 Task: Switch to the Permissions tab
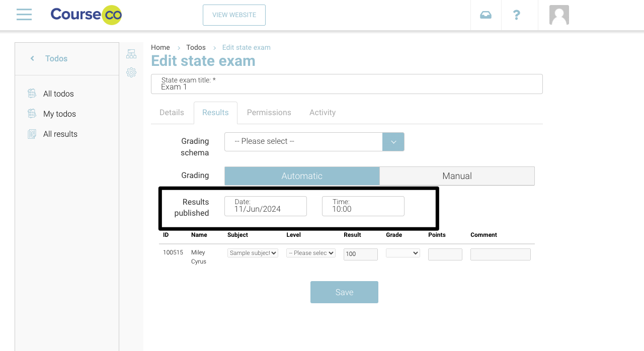269,113
